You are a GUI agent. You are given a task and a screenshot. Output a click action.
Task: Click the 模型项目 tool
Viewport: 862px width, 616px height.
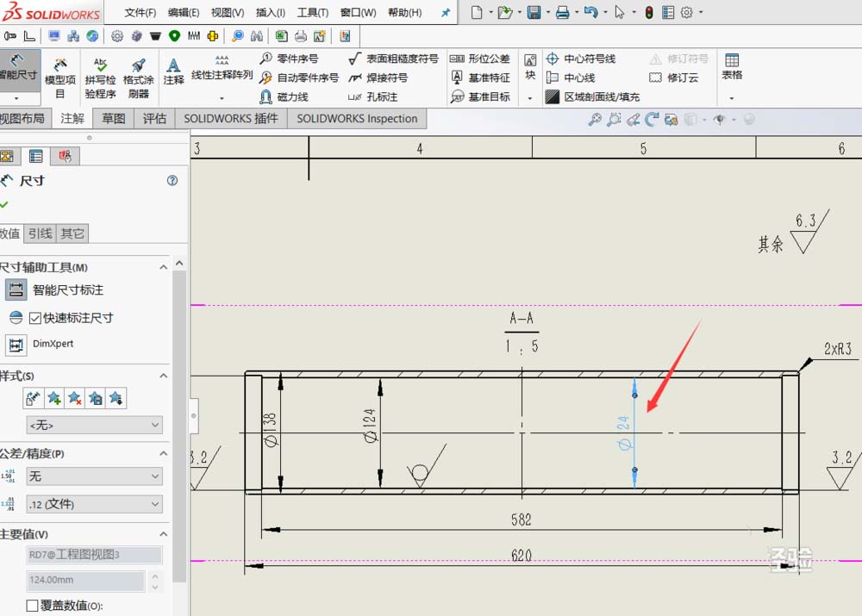tap(60, 78)
